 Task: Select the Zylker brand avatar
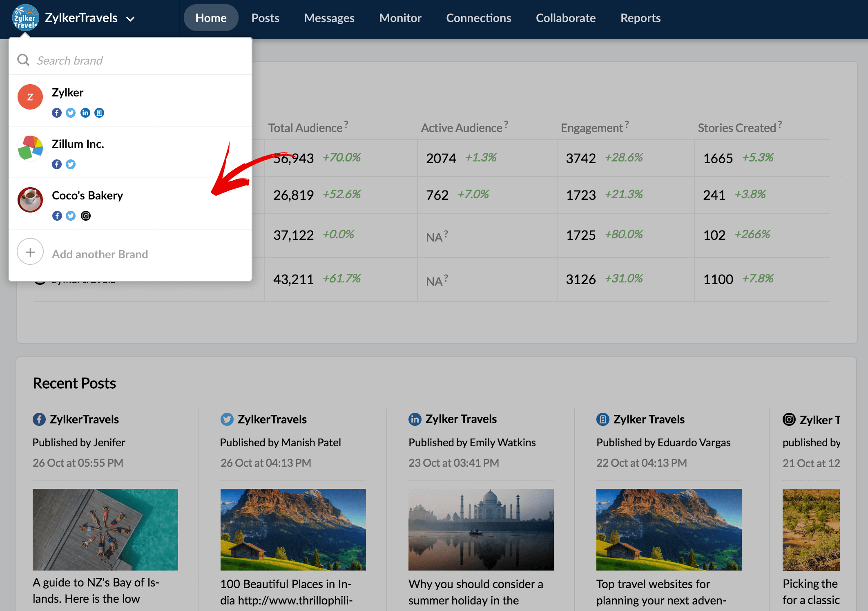coord(30,97)
